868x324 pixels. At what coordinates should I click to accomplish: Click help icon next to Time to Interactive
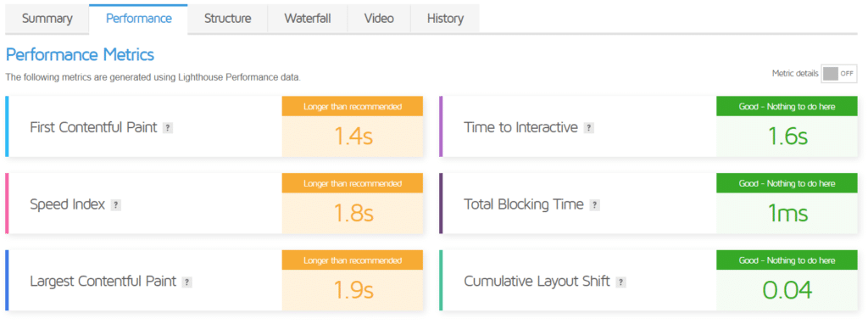point(589,128)
